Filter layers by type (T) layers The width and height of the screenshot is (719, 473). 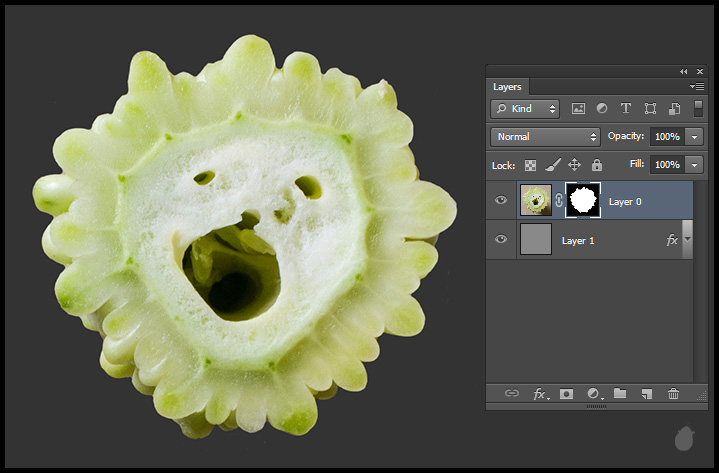[x=626, y=109]
